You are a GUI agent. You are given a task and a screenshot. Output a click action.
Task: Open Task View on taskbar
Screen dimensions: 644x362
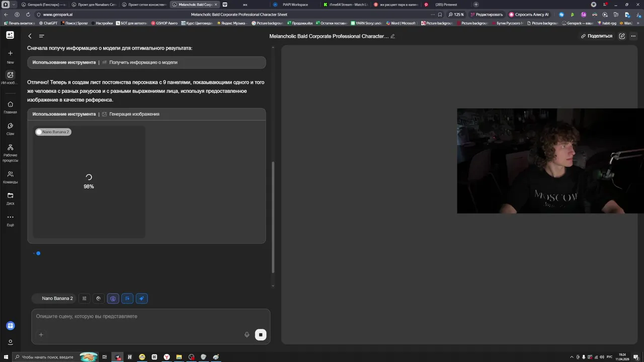[105, 357]
